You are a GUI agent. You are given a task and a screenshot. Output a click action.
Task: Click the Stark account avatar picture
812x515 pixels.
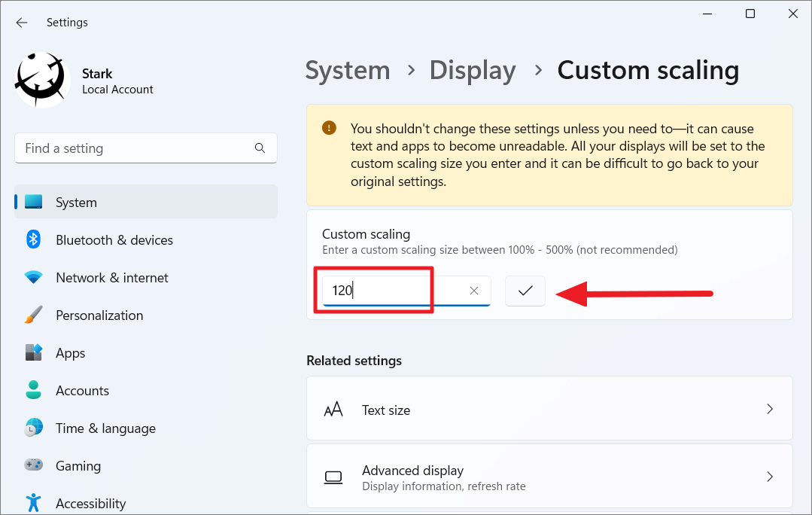pyautogui.click(x=41, y=79)
